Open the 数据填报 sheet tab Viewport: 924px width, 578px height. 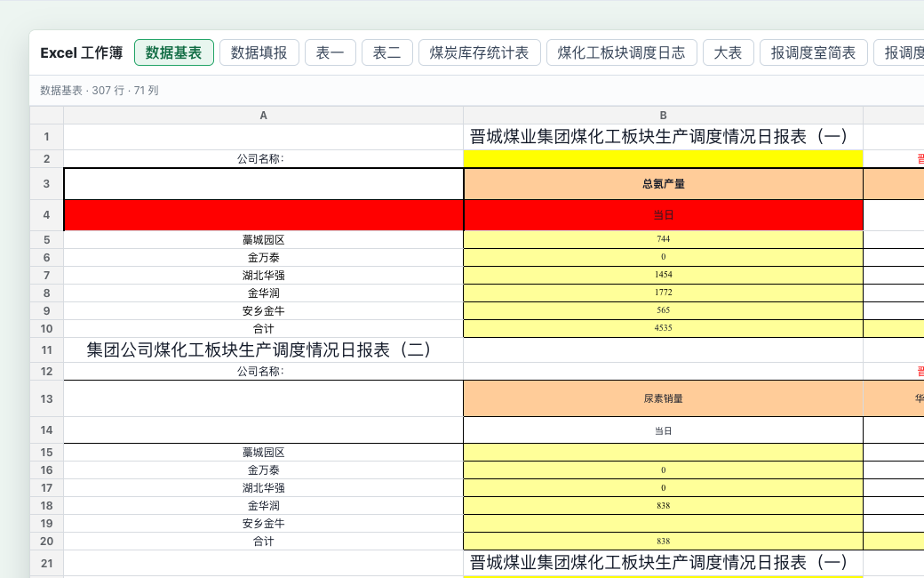[259, 52]
